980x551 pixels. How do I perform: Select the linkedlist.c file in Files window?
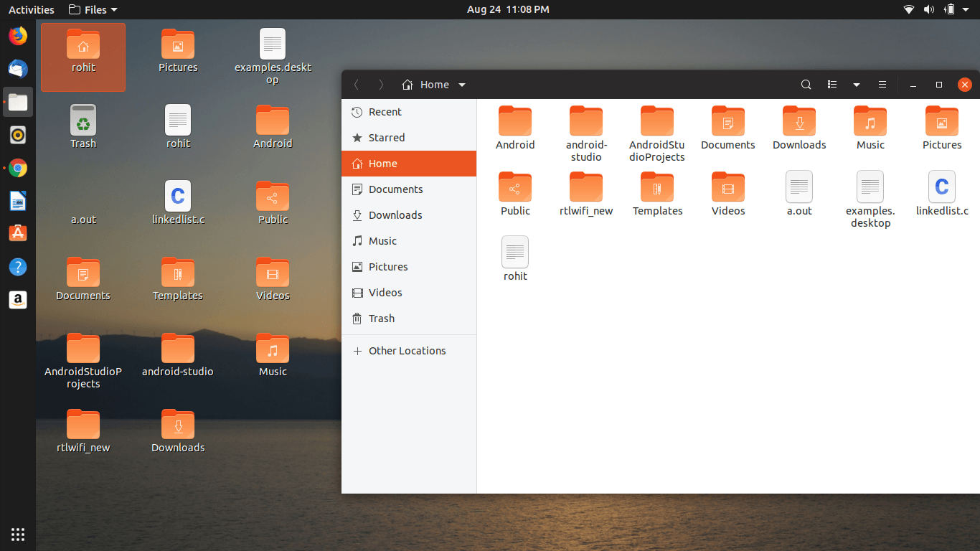point(941,192)
